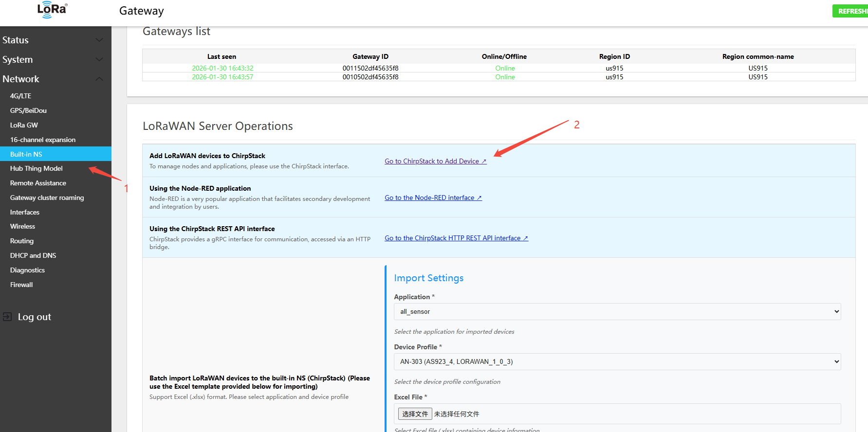Select the Built-in NS menu item
868x432 pixels.
pos(26,154)
